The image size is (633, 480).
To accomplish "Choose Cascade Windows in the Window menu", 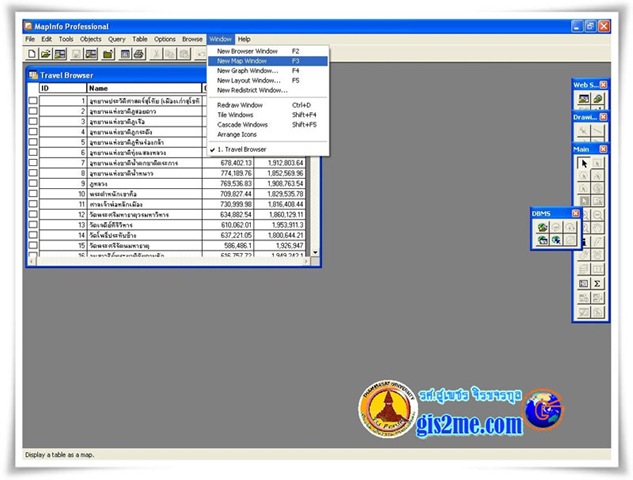I will [268, 125].
